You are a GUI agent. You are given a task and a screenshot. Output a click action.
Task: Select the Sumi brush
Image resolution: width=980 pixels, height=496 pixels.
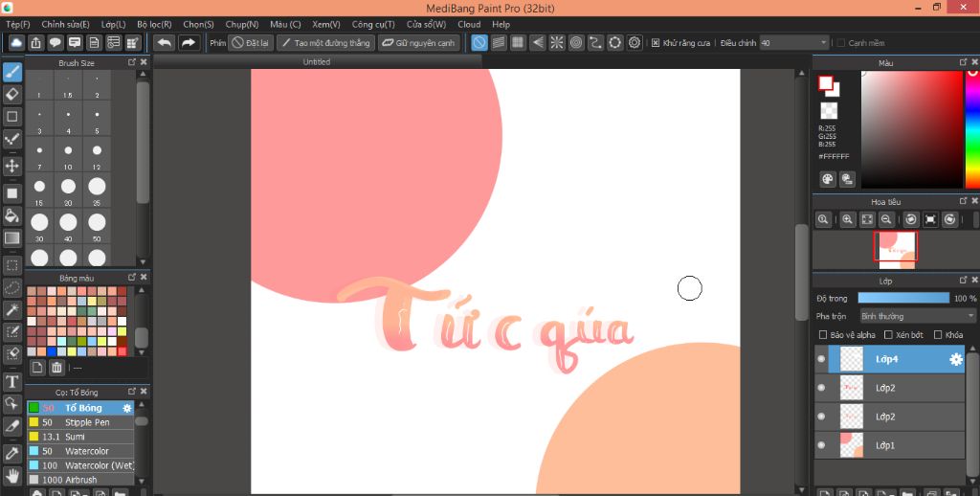(x=80, y=437)
